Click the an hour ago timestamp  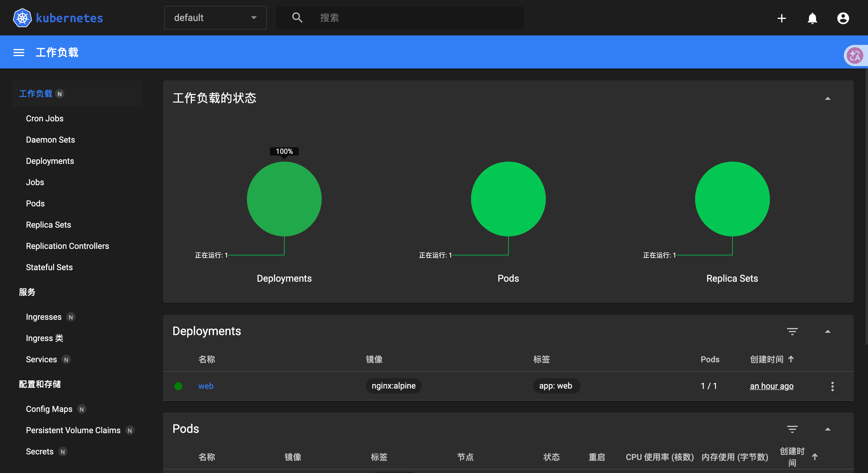click(772, 386)
